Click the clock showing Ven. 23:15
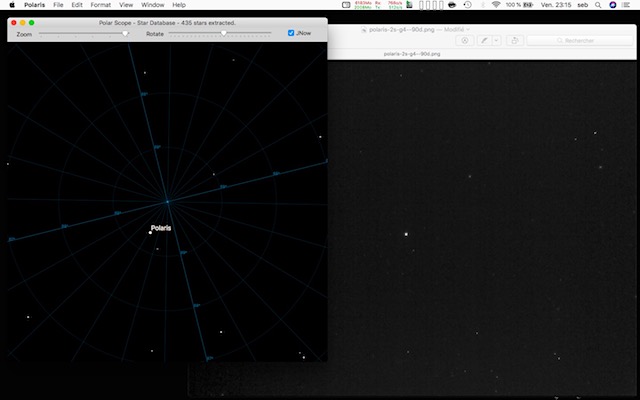The image size is (640, 400). [x=556, y=5]
